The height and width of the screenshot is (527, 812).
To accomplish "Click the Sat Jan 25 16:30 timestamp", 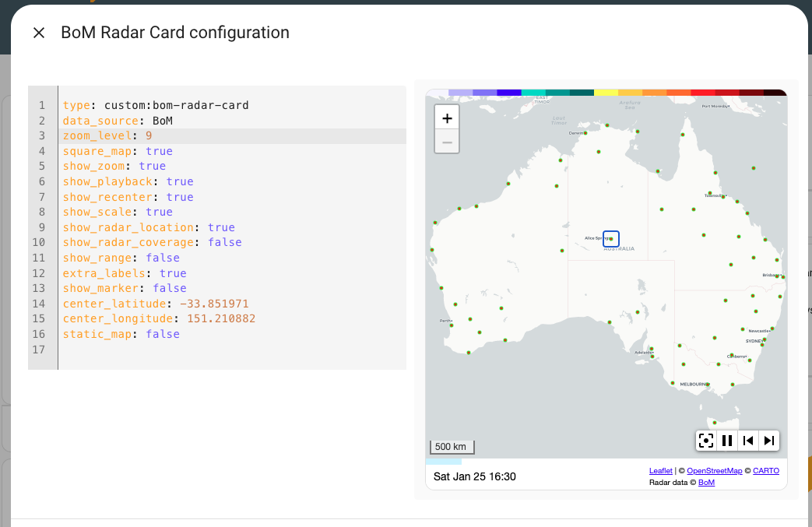I will point(475,476).
